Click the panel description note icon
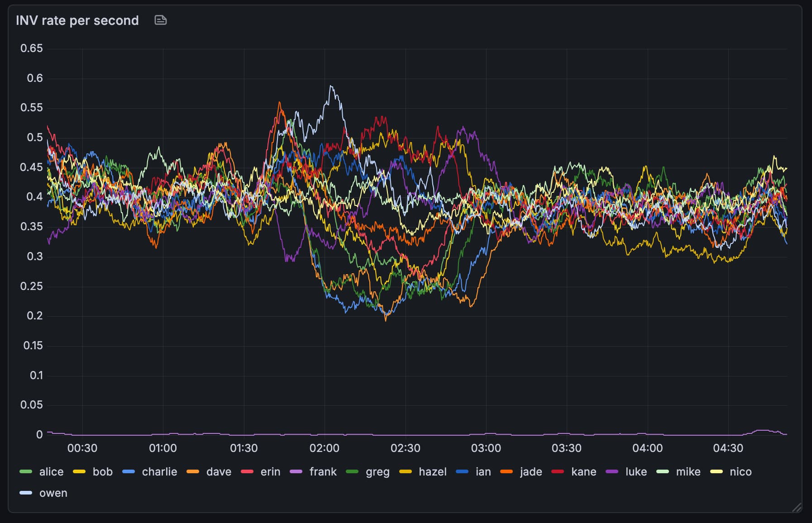This screenshot has height=523, width=812. pyautogui.click(x=161, y=20)
